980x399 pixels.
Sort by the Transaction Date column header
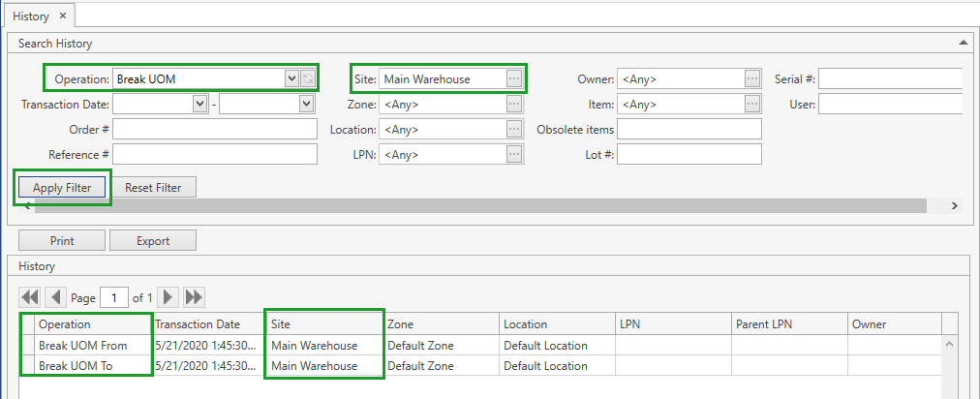click(207, 324)
